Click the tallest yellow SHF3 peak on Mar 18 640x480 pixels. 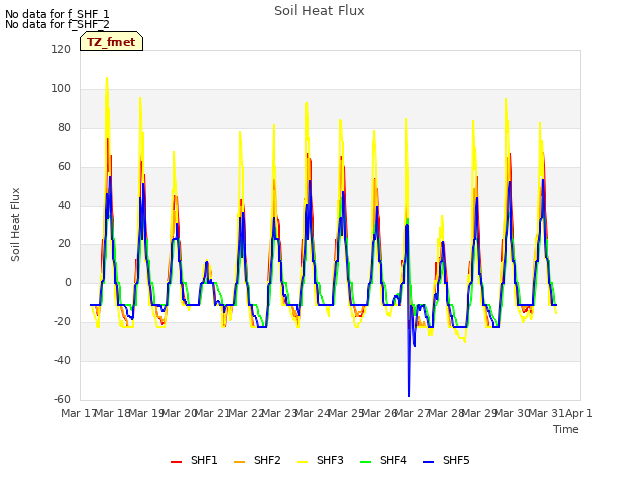click(x=107, y=79)
